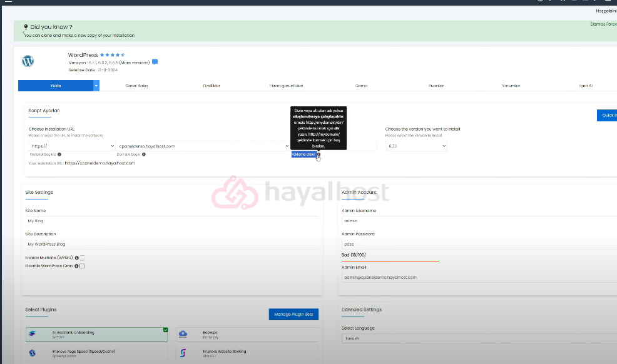Open the cpaneldemo.hayalhost.com domain dropdown
The image size is (617, 364).
click(x=203, y=146)
